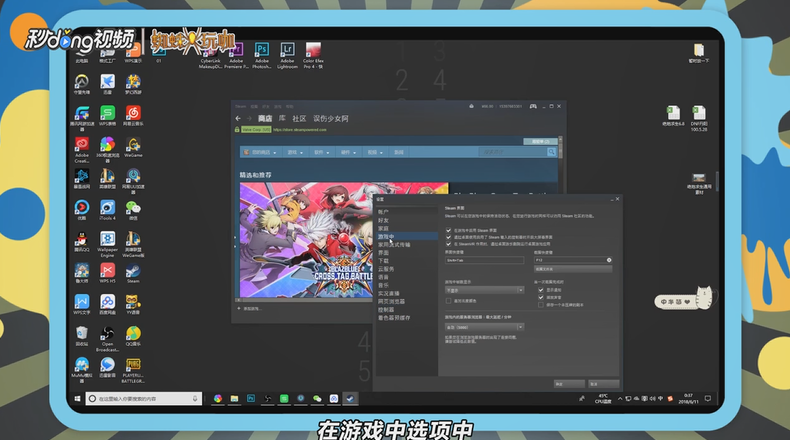Open the QQ Music desktop icon
The width and height of the screenshot is (790, 440).
(x=133, y=336)
